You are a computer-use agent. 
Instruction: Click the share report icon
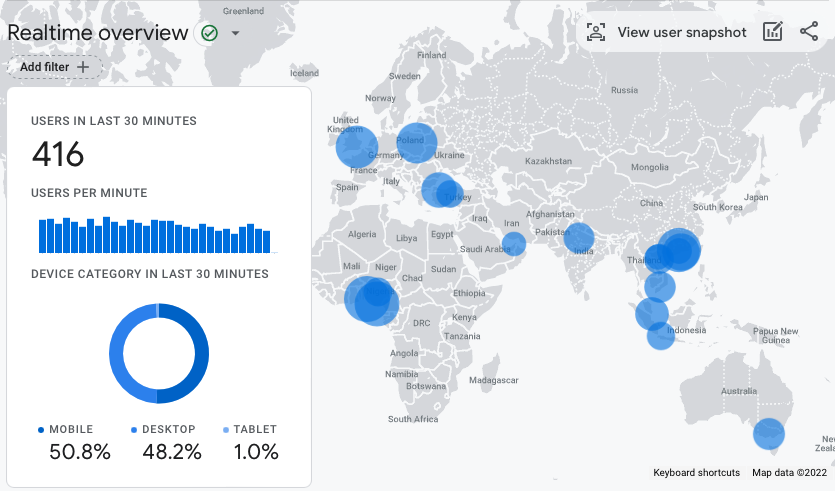click(809, 31)
